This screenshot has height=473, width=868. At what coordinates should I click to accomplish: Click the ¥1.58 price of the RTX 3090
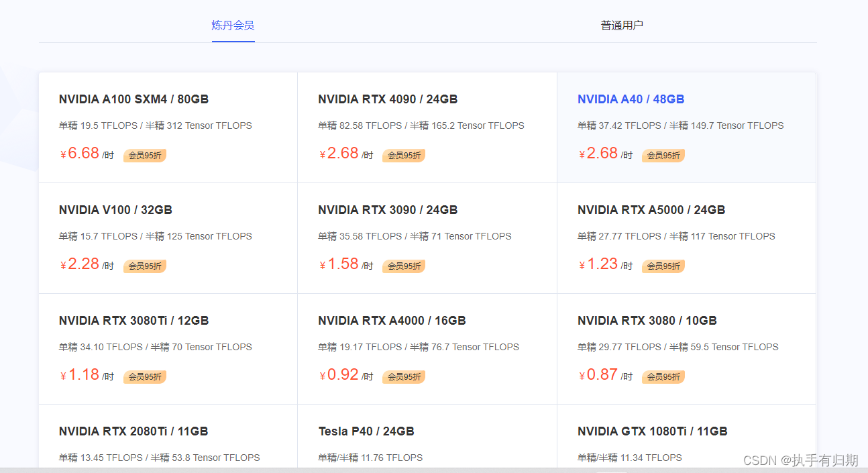tap(339, 264)
